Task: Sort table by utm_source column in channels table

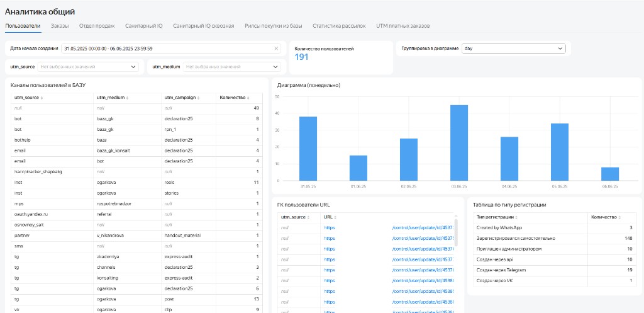Action: (x=42, y=98)
